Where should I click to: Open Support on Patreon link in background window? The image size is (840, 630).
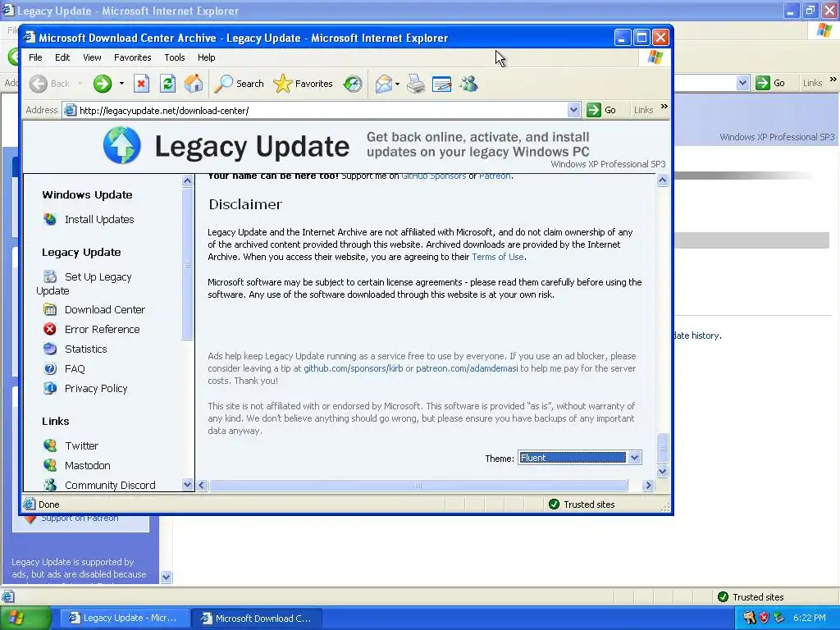click(80, 518)
